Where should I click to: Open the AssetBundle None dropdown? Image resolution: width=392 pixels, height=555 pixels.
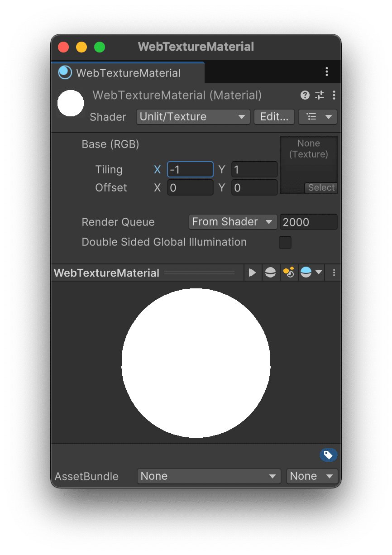click(x=208, y=476)
